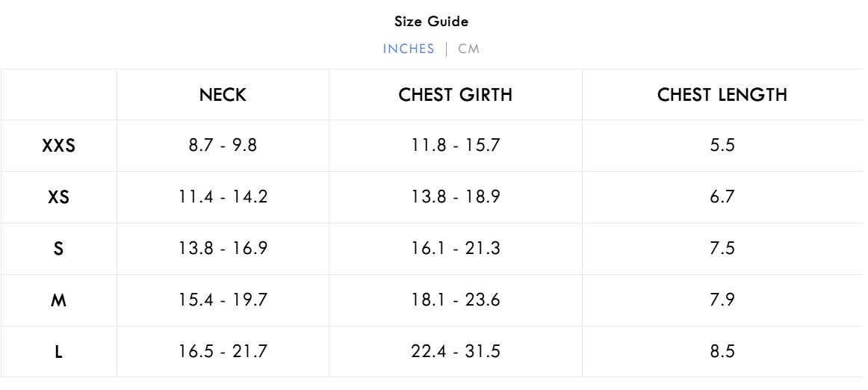868x390 pixels.
Task: Click the XS chest girth 13.8 - 18.9
Action: tap(456, 197)
